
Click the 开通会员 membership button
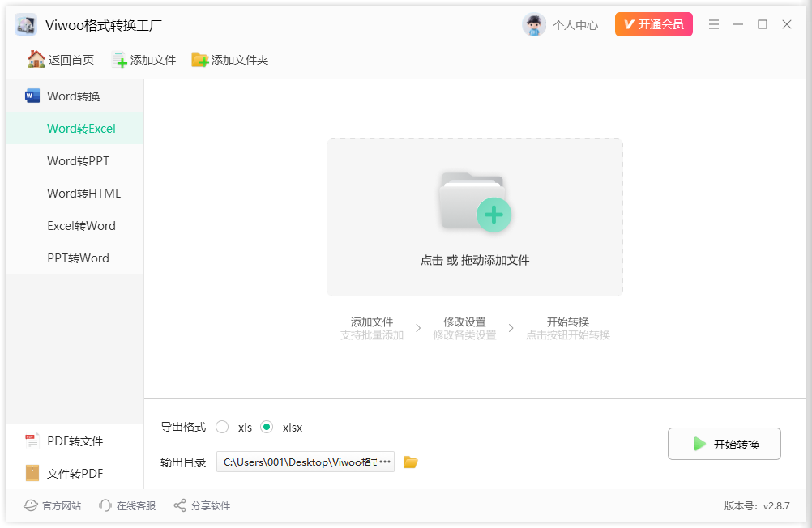tap(653, 24)
